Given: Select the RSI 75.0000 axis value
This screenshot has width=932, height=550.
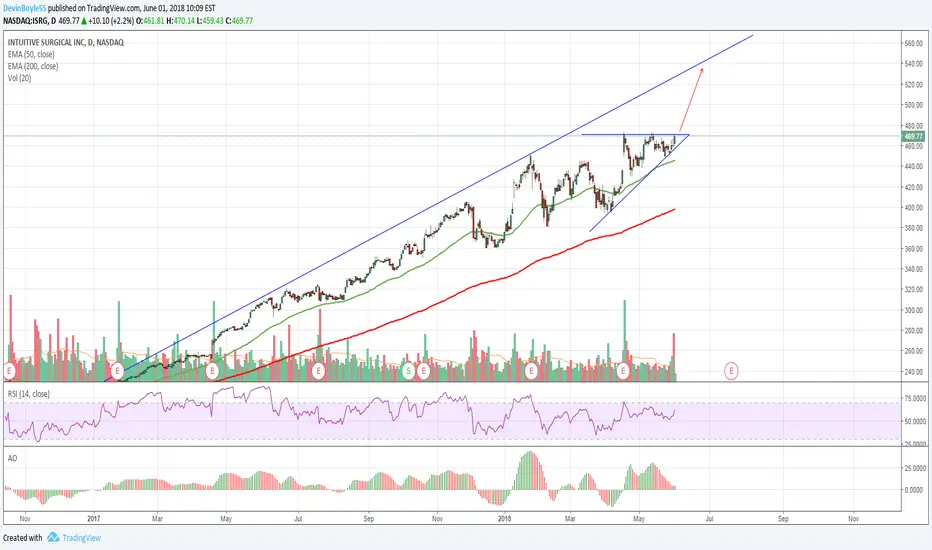Looking at the screenshot, I should (x=915, y=399).
